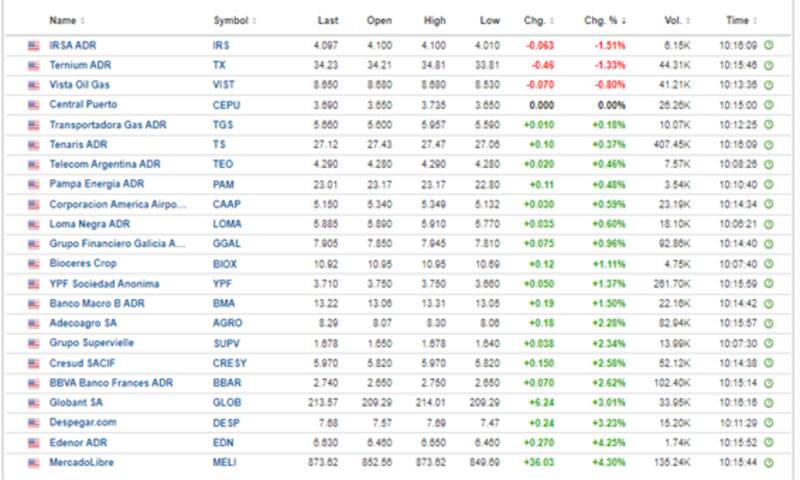The image size is (800, 480).
Task: Click the clock icon in the Edenor ADR row
Action: [x=769, y=442]
